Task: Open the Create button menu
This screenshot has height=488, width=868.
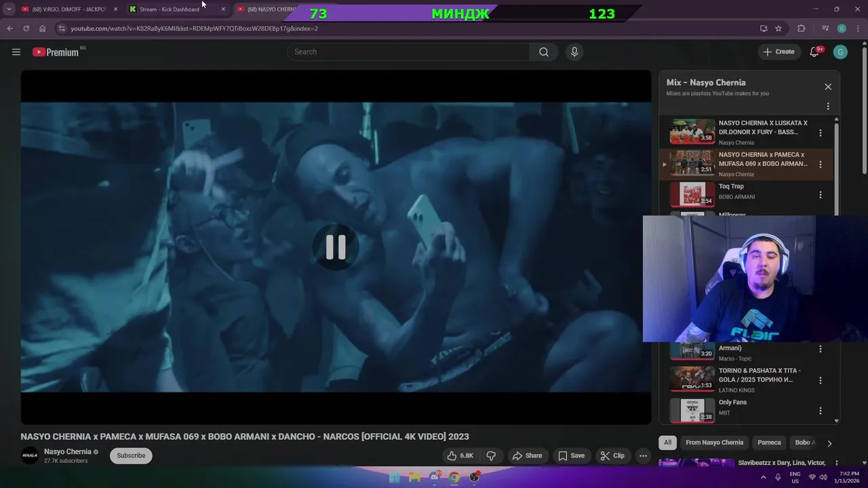Action: (x=778, y=52)
